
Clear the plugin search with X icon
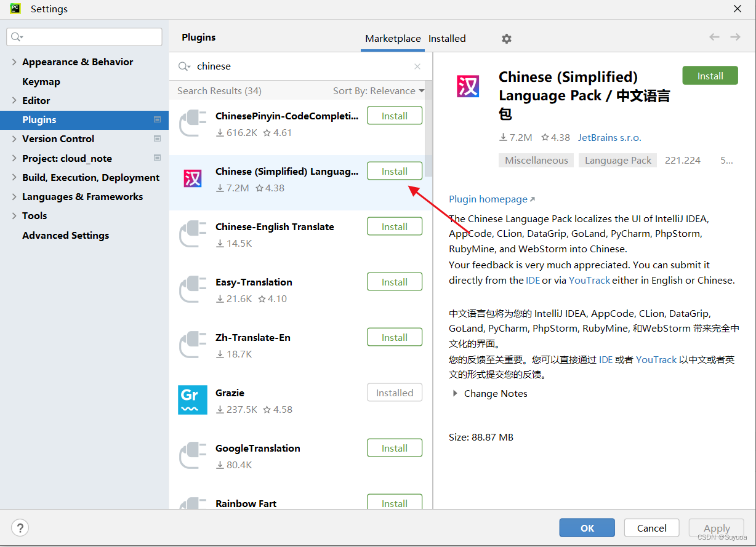[417, 66]
